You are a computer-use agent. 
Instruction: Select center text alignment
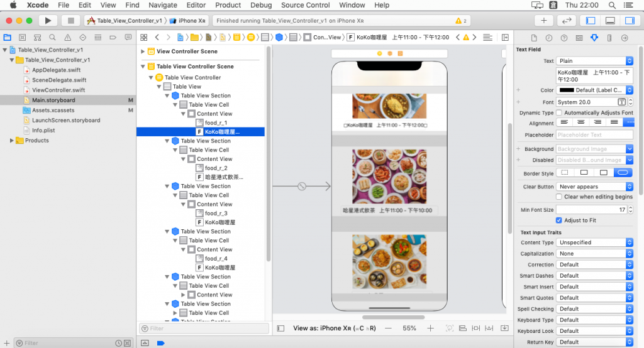[580, 122]
